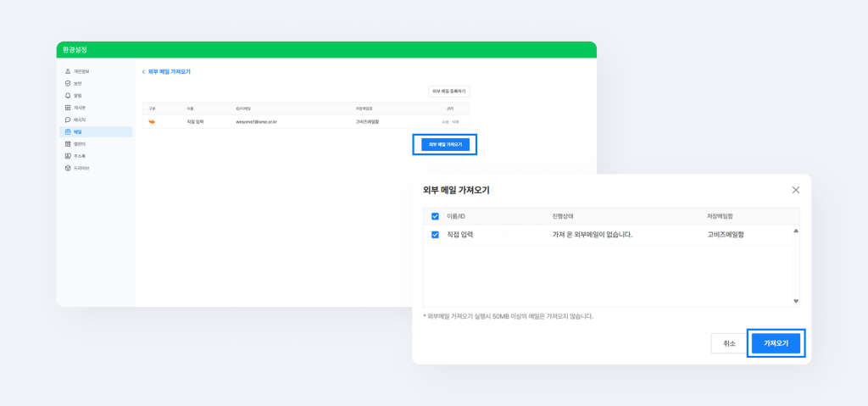Click the 외부 메일 가져오기 page title link

(x=170, y=72)
